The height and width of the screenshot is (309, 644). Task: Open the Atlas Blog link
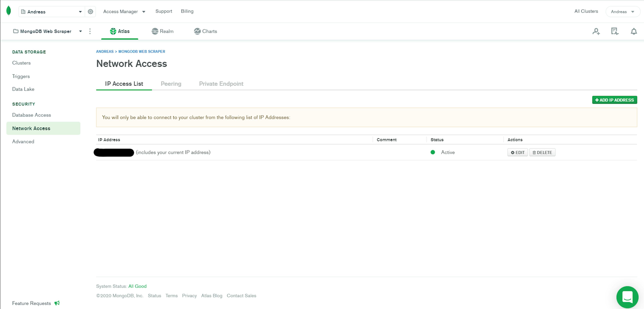coord(212,296)
